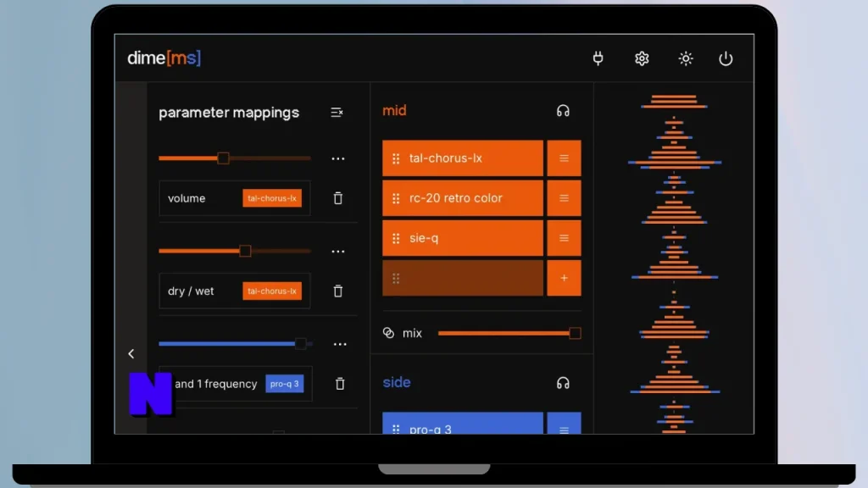Image resolution: width=868 pixels, height=488 pixels.
Task: Click tal-chorus-lx tag on volume row
Action: point(272,198)
